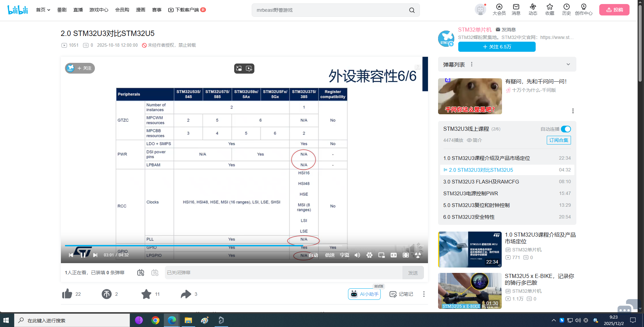
Task: Favorite the video with star icon
Action: coord(146,294)
